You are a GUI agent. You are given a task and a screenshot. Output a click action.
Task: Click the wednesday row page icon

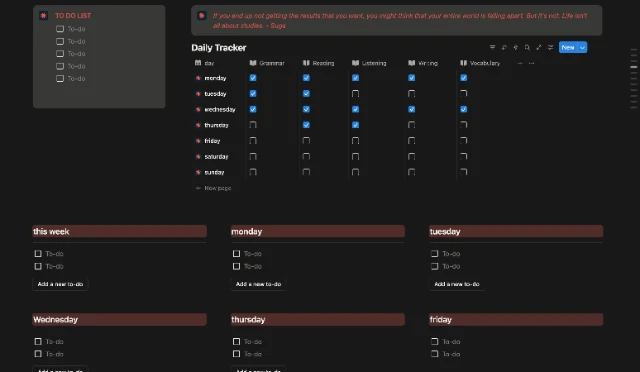[x=198, y=109]
